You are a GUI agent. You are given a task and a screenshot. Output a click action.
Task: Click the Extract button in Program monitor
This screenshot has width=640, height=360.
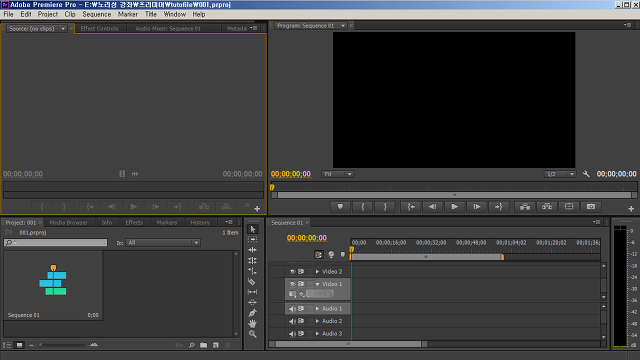[x=547, y=207]
